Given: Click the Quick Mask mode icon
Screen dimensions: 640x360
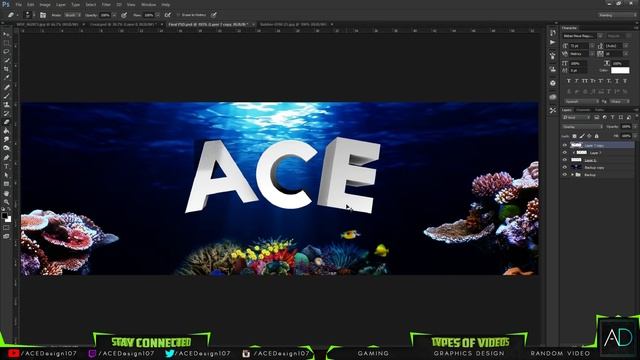Looking at the screenshot, I should (x=6, y=228).
